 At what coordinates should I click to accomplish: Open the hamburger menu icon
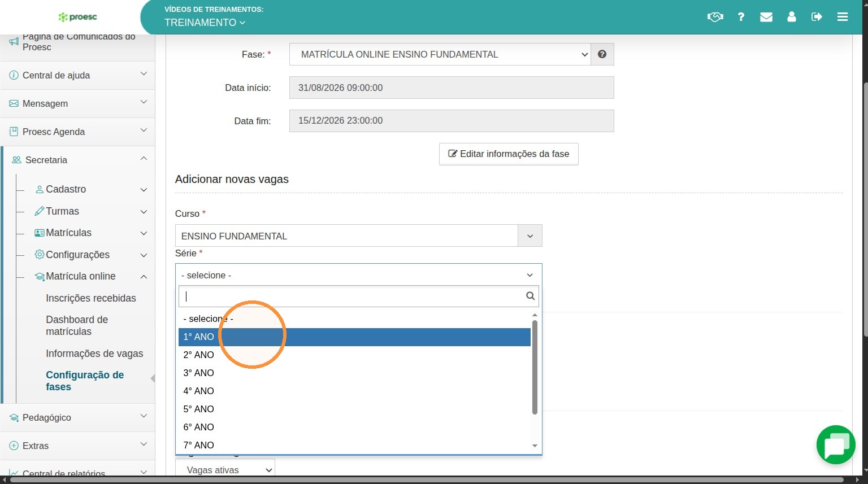tap(843, 17)
